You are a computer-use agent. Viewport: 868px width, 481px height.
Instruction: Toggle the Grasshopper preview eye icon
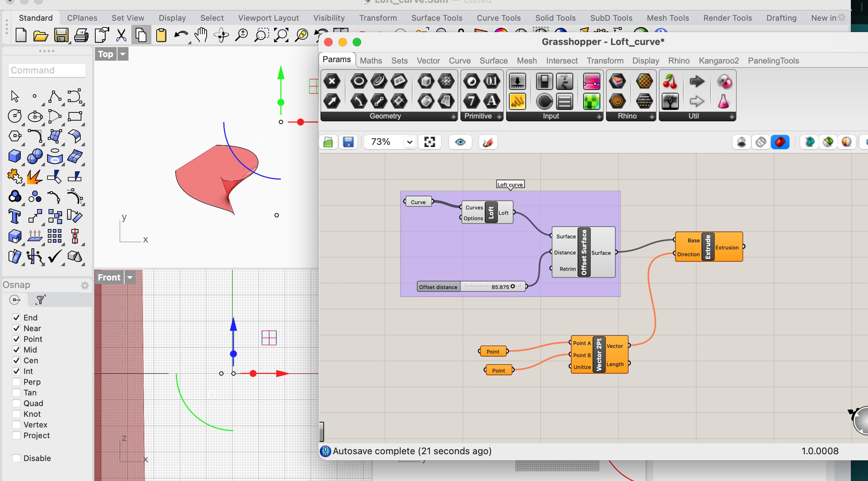pyautogui.click(x=460, y=142)
